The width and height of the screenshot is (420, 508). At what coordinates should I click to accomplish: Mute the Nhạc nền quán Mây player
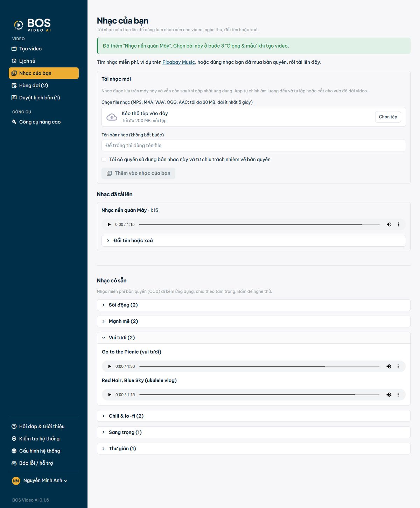[389, 225]
